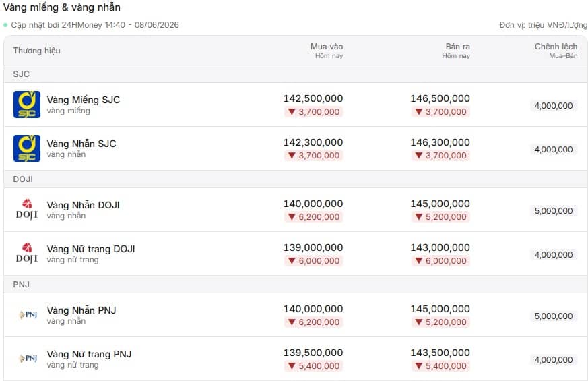Open the Vàng Nhẫn PNJ product name
Screen dimensions: 588x381
[81, 310]
